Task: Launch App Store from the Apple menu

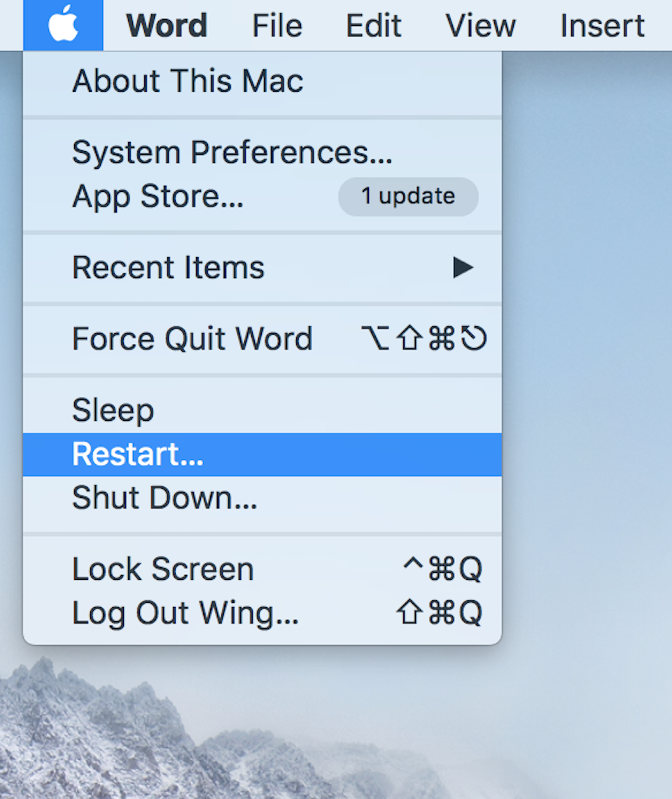Action: pyautogui.click(x=157, y=197)
